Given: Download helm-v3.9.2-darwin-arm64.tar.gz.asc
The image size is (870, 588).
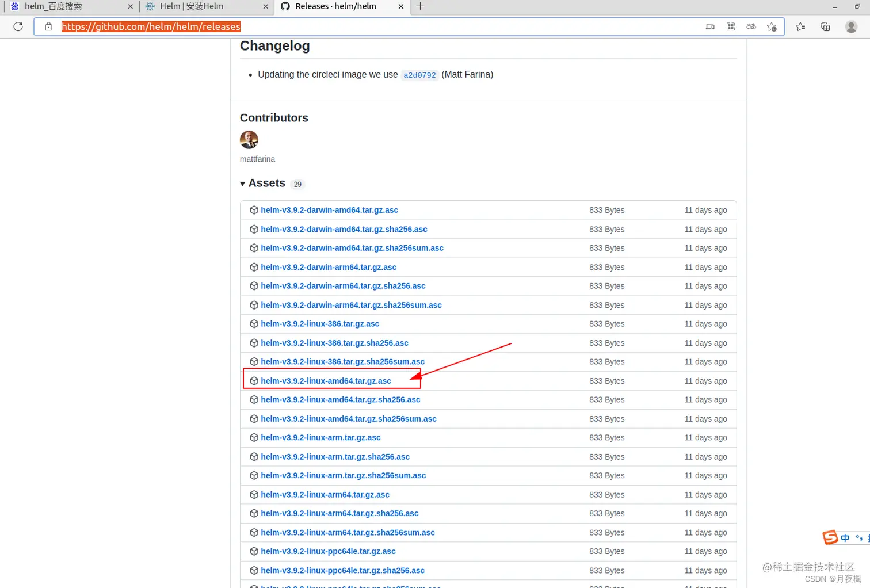Looking at the screenshot, I should tap(329, 267).
